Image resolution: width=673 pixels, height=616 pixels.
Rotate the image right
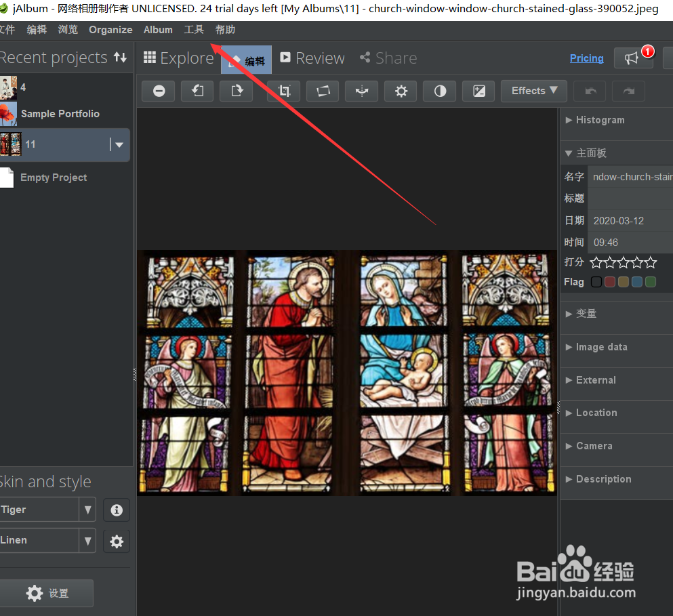click(237, 91)
